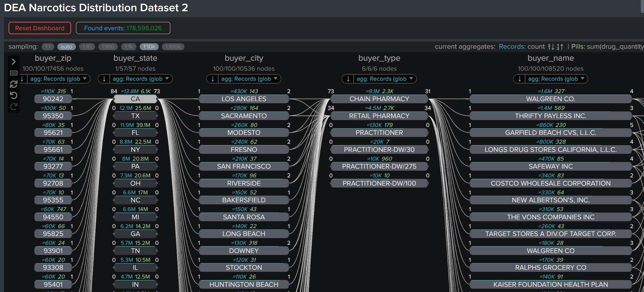Viewport: 644px width, 292px height.
Task: Open the keyboard shortcuts icon
Action: tap(14, 73)
